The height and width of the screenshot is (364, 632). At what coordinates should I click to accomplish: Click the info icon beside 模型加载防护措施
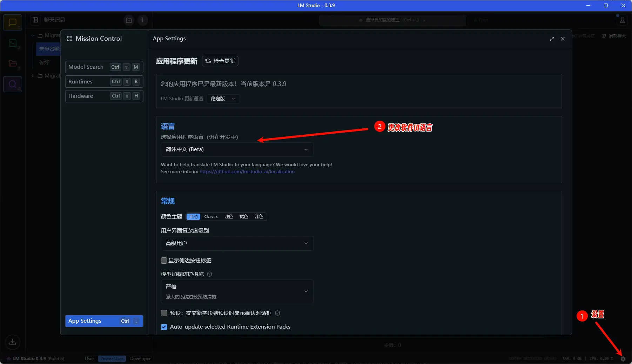209,274
